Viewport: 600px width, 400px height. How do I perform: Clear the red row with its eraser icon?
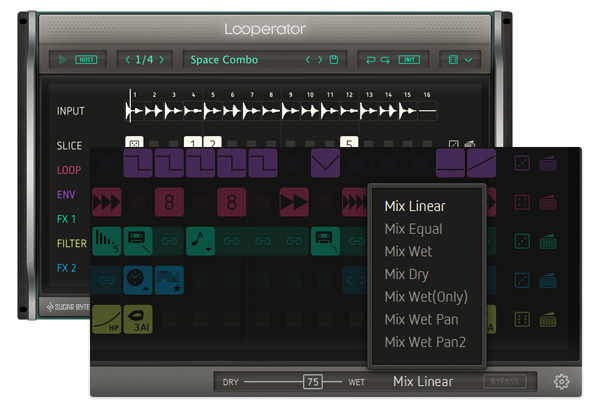pyautogui.click(x=548, y=202)
